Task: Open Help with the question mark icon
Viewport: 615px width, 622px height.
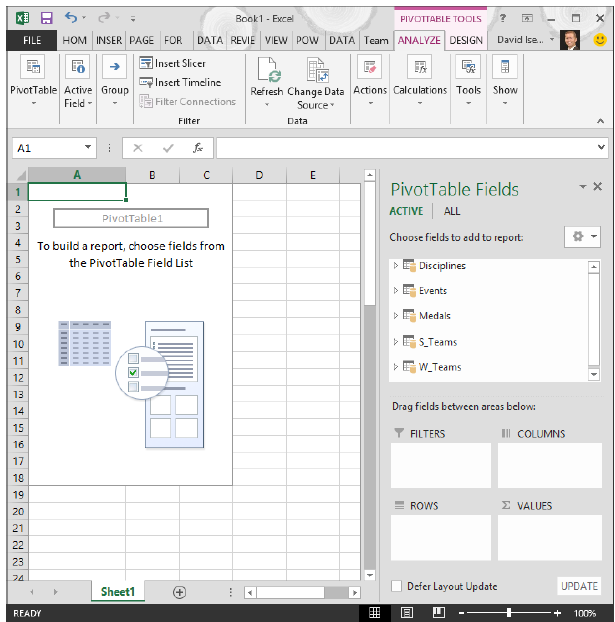Action: pyautogui.click(x=503, y=18)
